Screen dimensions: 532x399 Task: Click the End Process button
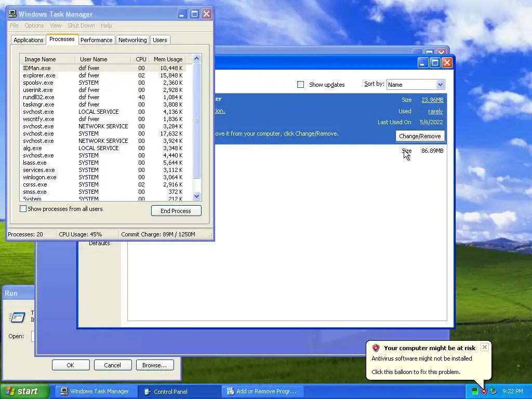pyautogui.click(x=176, y=211)
